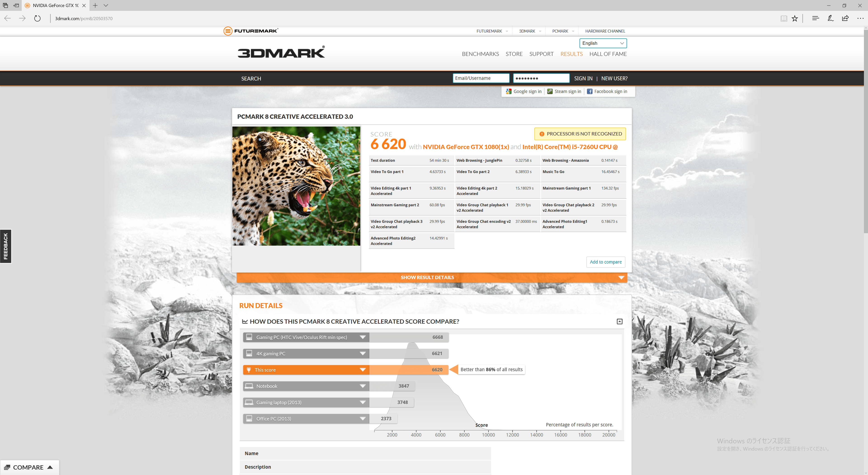Viewport: 868px width, 475px height.
Task: Click the 3DMARK logo
Action: 281,52
